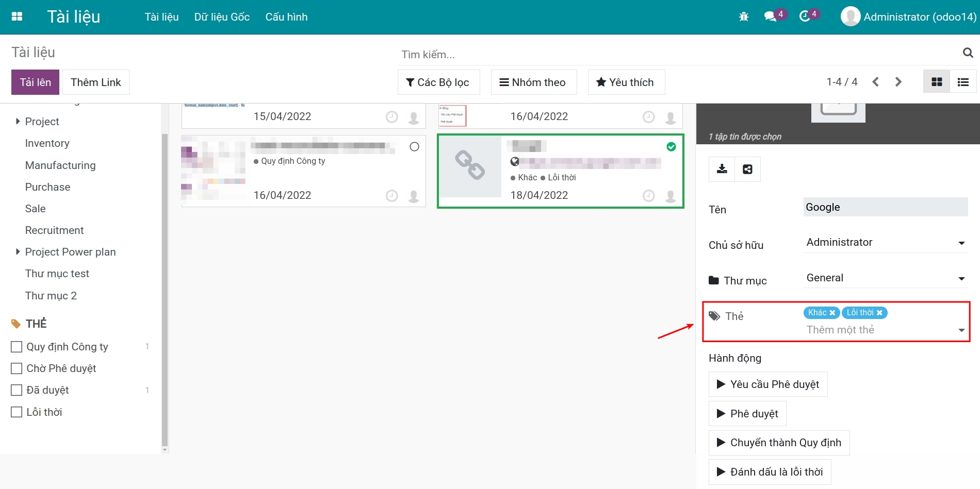The height and width of the screenshot is (489, 980).
Task: Click the bug debug icon
Action: point(743,17)
